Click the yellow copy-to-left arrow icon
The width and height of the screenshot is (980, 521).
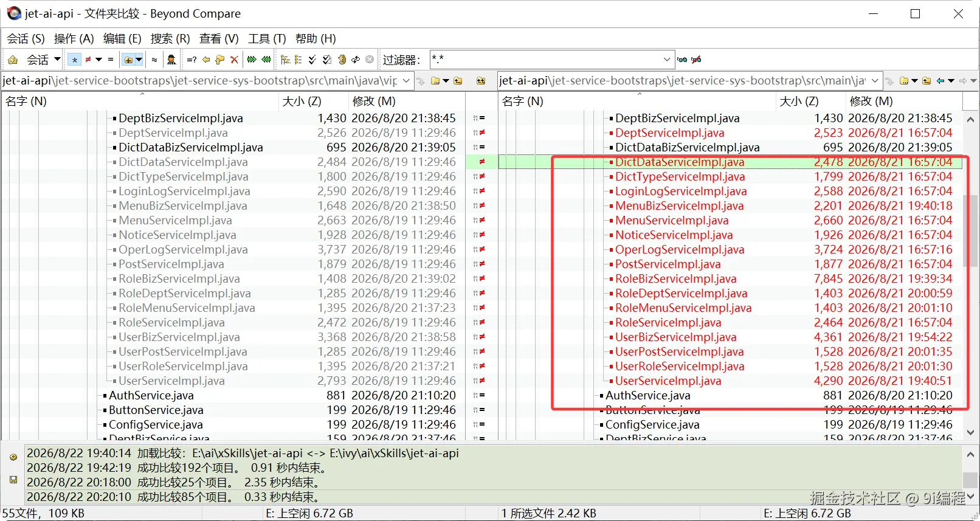(x=206, y=60)
